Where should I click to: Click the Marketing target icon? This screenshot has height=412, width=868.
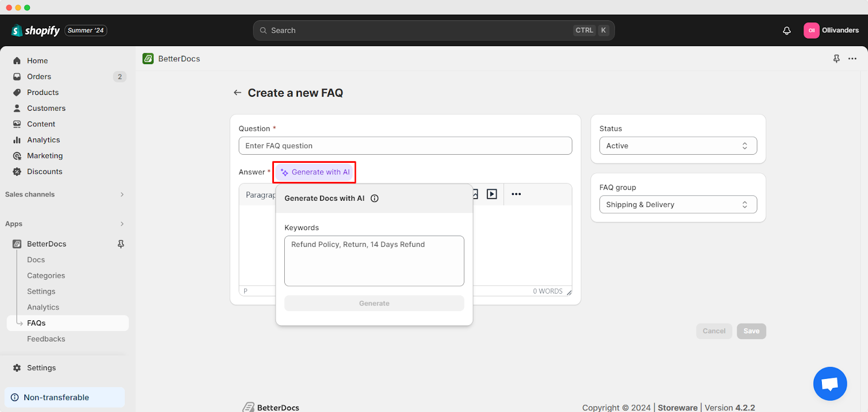(x=17, y=156)
